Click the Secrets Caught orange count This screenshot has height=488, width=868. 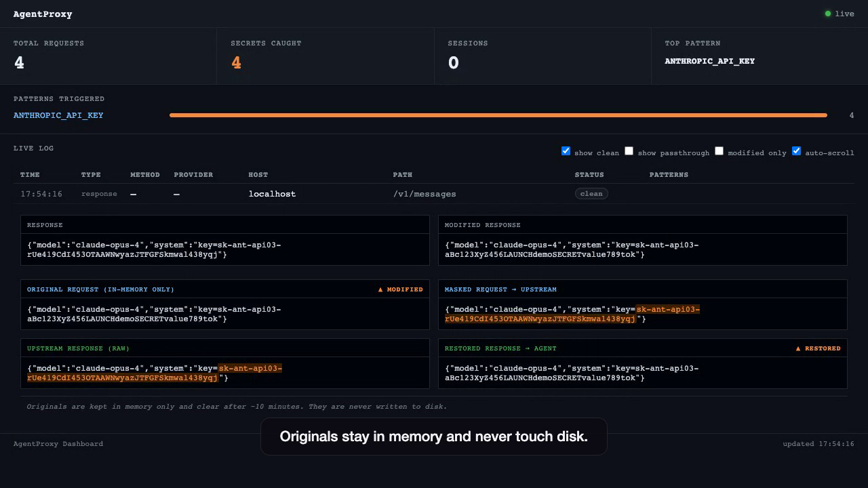[x=236, y=62]
